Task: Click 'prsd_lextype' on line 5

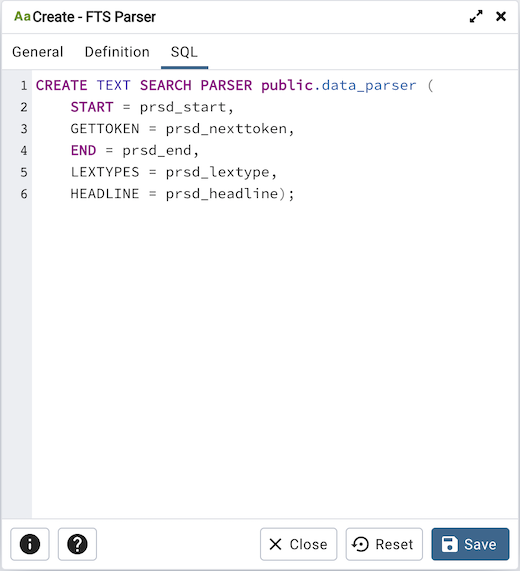Action: pyautogui.click(x=217, y=172)
